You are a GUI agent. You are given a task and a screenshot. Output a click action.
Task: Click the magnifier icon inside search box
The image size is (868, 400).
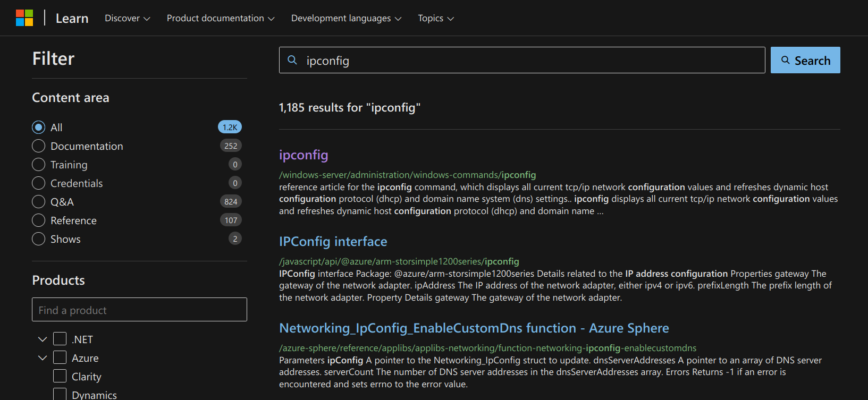click(x=292, y=60)
